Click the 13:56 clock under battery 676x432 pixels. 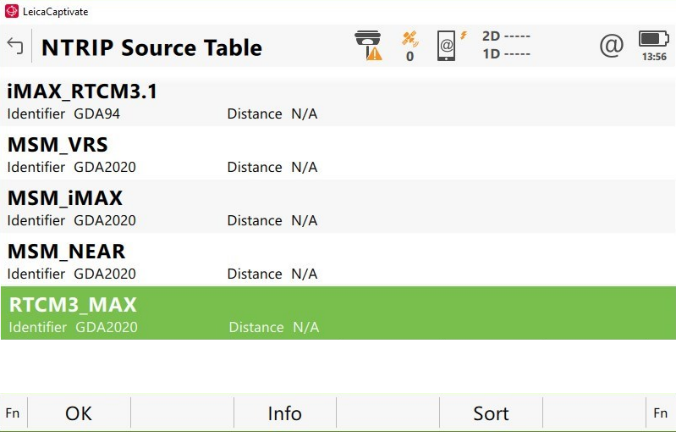(x=654, y=58)
